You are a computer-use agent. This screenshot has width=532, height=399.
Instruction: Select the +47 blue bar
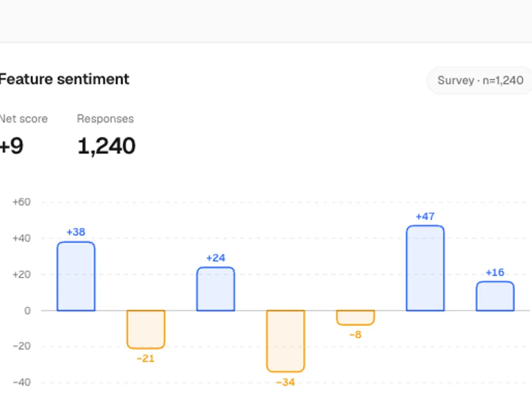click(425, 268)
